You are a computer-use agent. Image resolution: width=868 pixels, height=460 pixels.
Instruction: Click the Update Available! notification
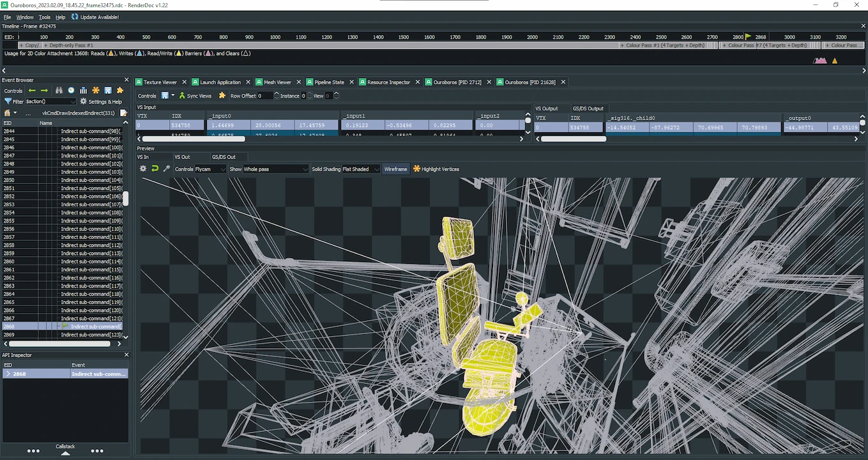point(95,17)
